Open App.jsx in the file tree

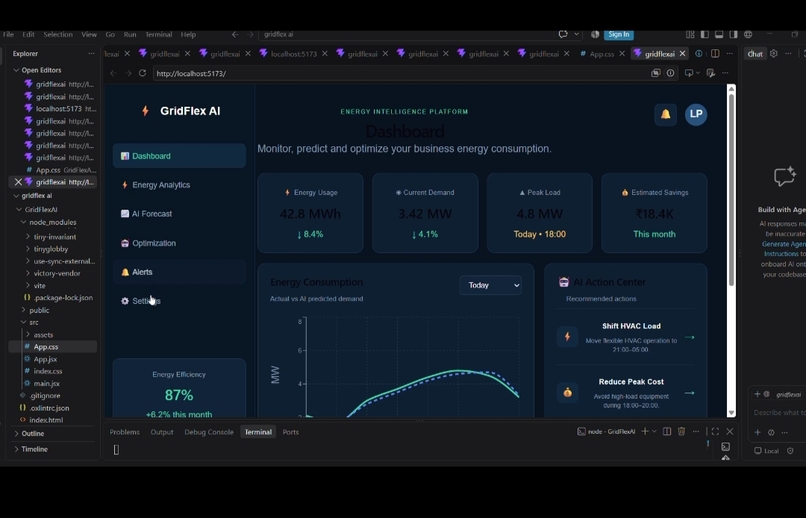[46, 359]
